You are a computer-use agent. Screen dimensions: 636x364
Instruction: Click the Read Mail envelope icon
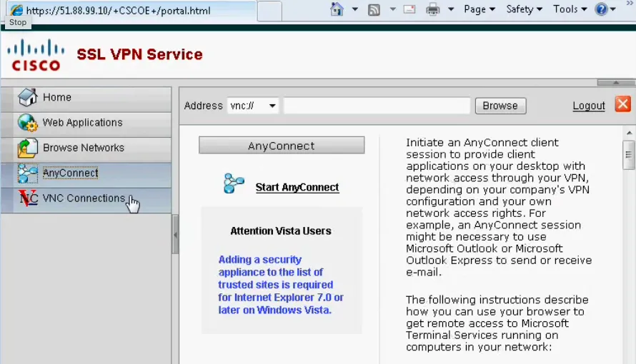pos(409,9)
